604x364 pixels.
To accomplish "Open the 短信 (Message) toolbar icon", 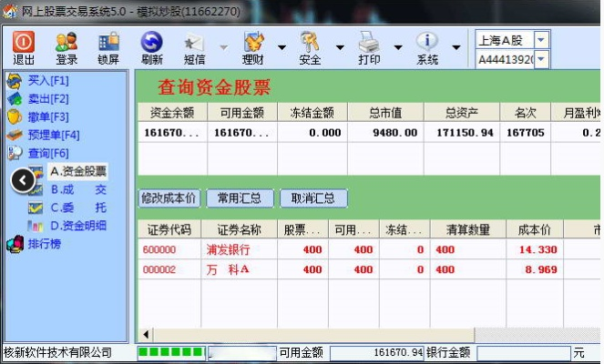I will click(x=194, y=47).
